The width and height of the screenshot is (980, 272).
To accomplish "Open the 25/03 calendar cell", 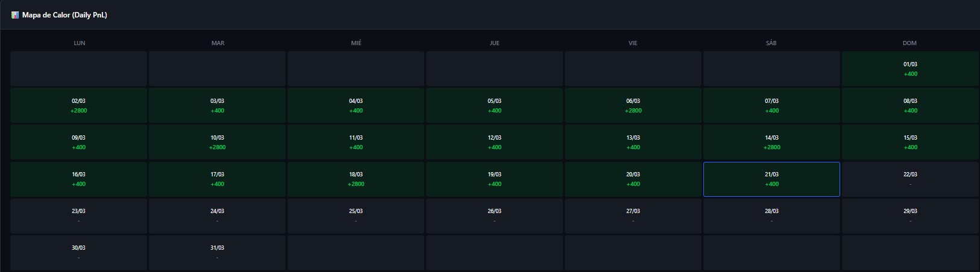I will click(x=356, y=215).
